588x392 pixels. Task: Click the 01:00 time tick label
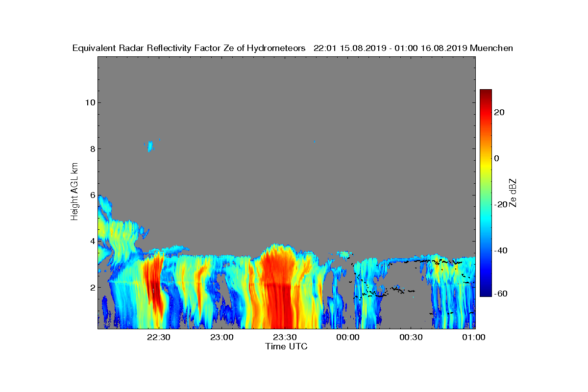click(474, 337)
